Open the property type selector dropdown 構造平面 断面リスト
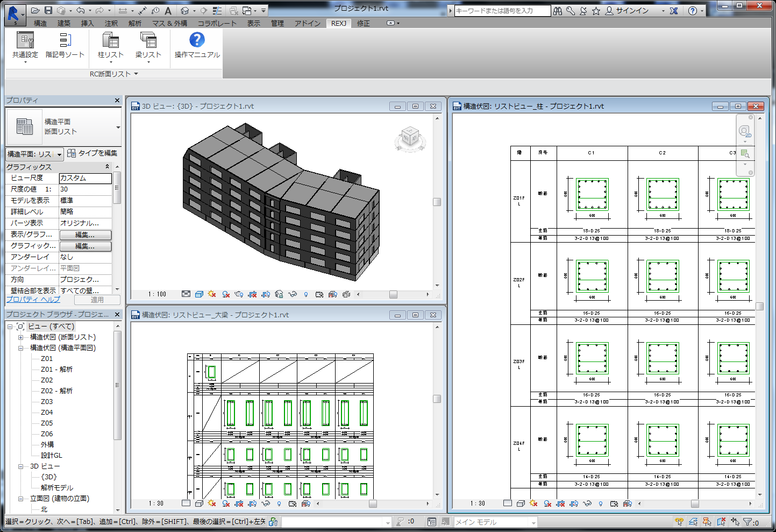 tap(64, 127)
